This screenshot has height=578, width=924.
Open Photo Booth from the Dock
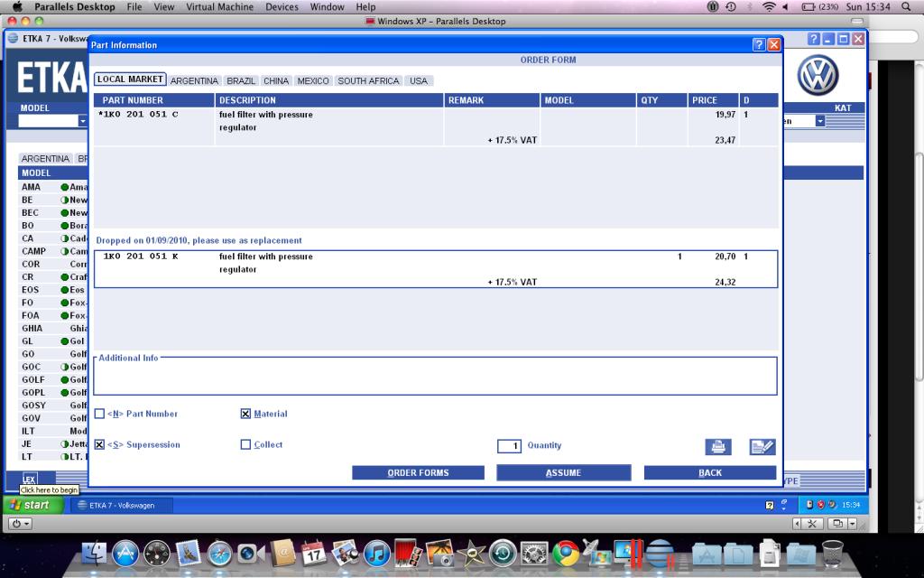pyautogui.click(x=409, y=554)
